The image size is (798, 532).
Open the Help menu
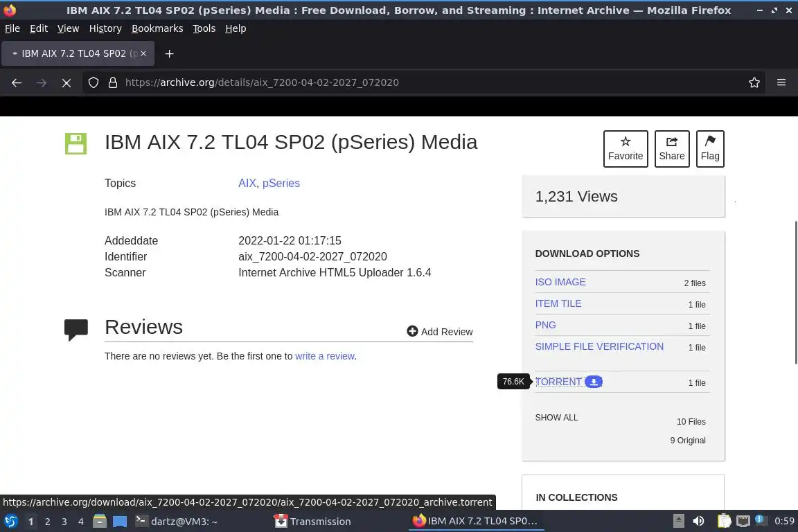tap(236, 28)
